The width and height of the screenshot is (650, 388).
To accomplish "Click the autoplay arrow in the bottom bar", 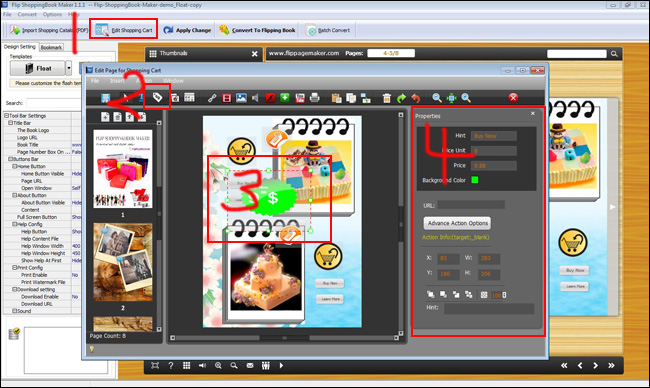I will (x=281, y=365).
